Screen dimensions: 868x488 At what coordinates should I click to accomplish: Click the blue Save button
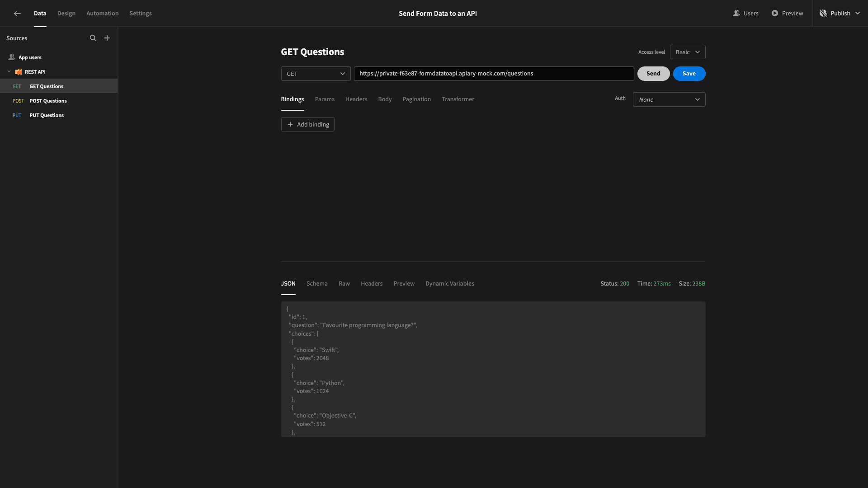tap(689, 74)
